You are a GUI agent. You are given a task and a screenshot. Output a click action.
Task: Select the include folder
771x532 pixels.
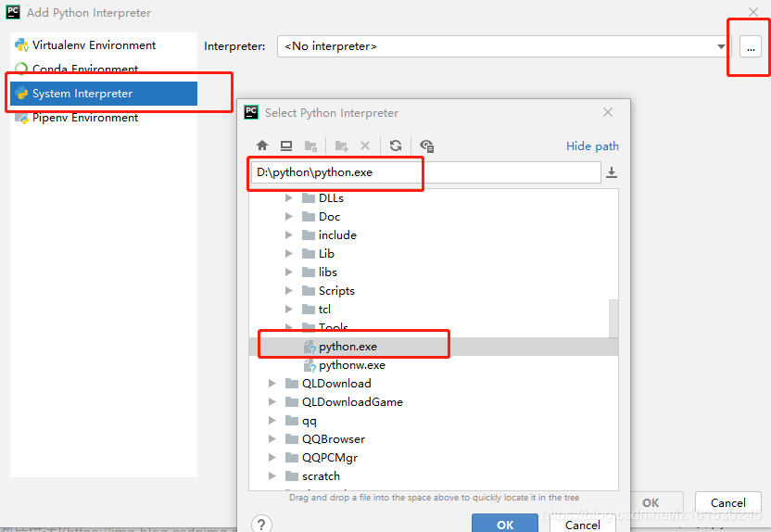click(434, 235)
